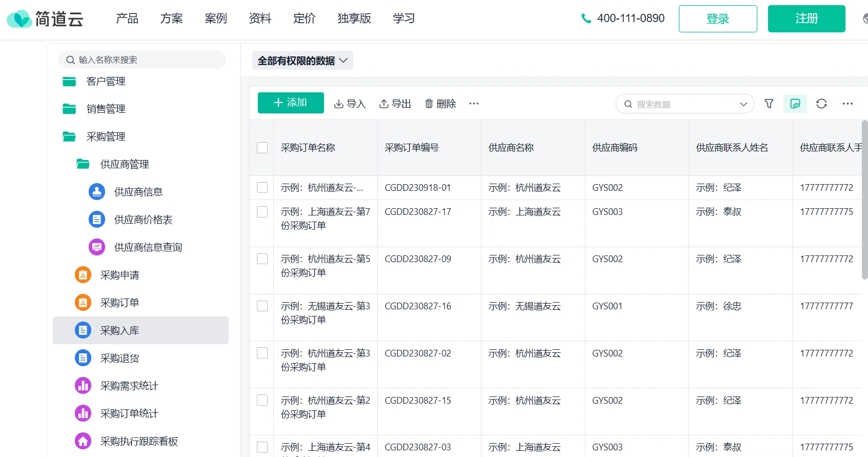Open the 全部有权限的数据 dropdown
The width and height of the screenshot is (868, 457).
point(302,61)
